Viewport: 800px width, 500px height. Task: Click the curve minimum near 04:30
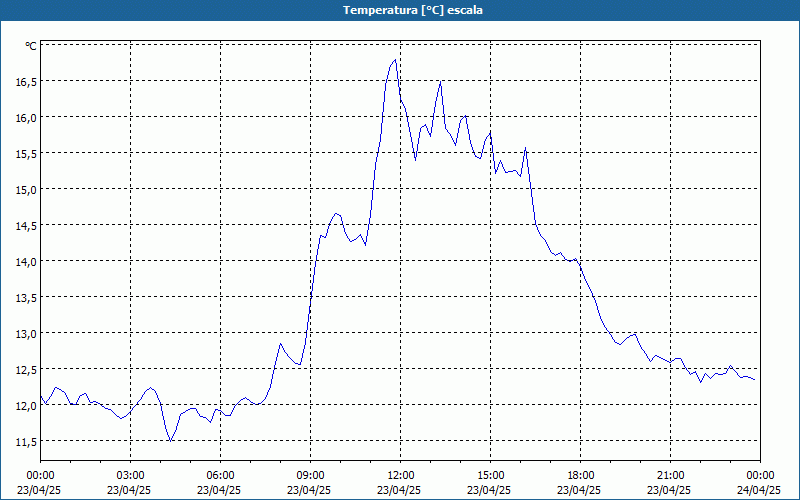(170, 440)
